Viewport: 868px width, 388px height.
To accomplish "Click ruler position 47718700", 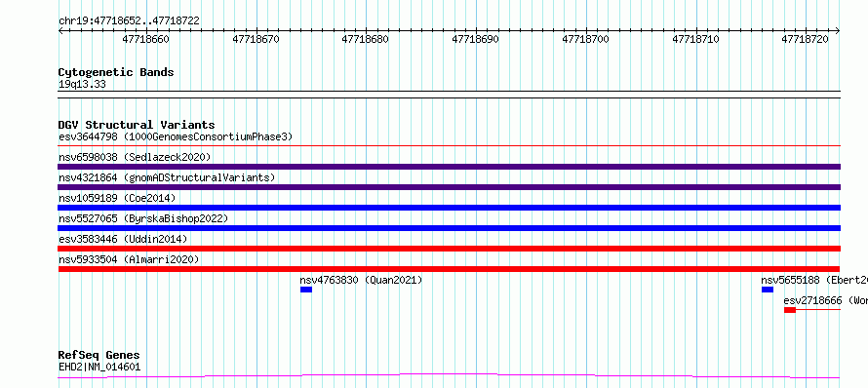I will [x=586, y=39].
